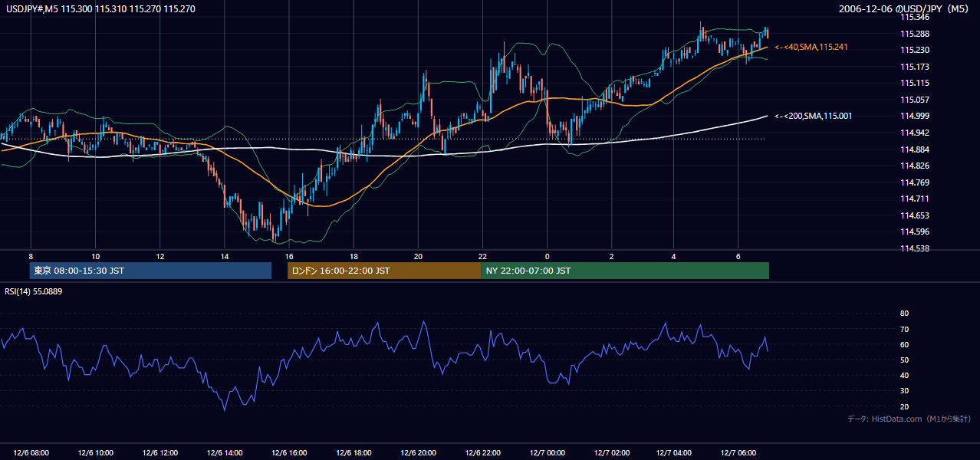Select the NY 22:00-07:00 JST session bar
The height and width of the screenshot is (460, 980).
625,271
